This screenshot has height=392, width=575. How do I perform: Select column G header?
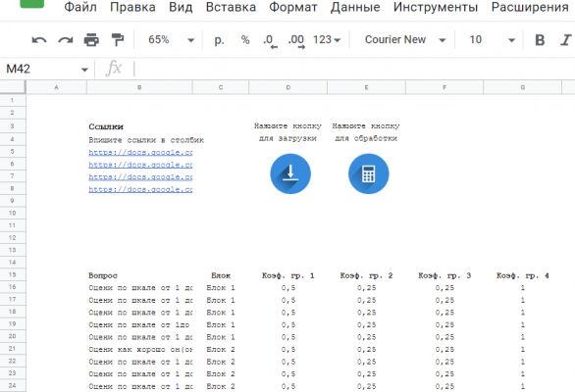click(x=523, y=87)
